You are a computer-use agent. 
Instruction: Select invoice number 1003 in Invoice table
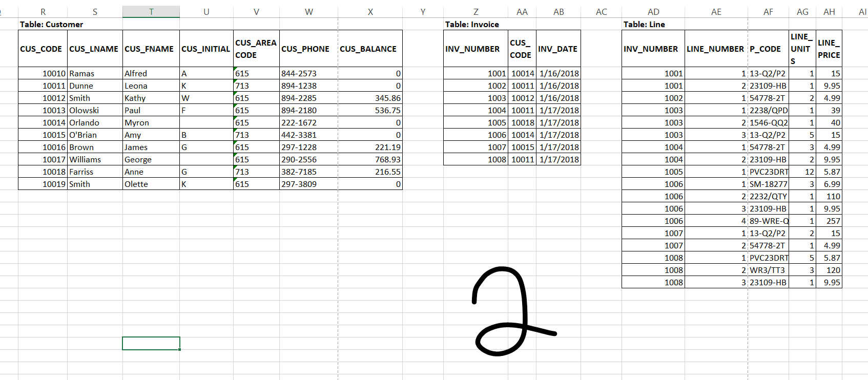point(476,98)
